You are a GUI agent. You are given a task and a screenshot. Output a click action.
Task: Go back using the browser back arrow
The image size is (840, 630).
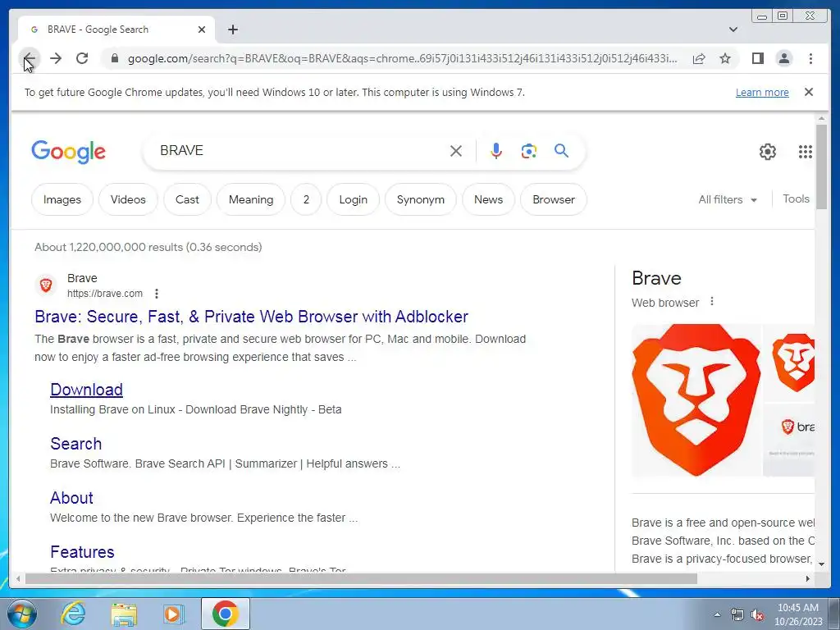coord(30,58)
